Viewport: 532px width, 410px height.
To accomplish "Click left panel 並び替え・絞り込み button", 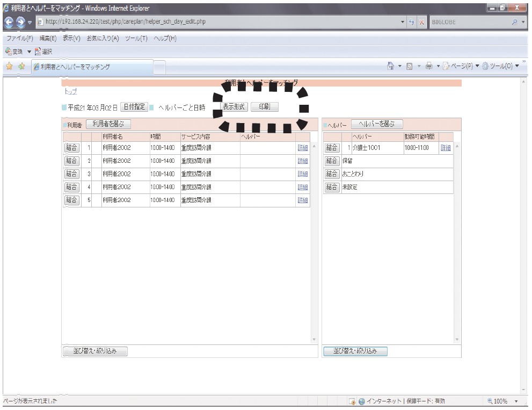I will (96, 351).
